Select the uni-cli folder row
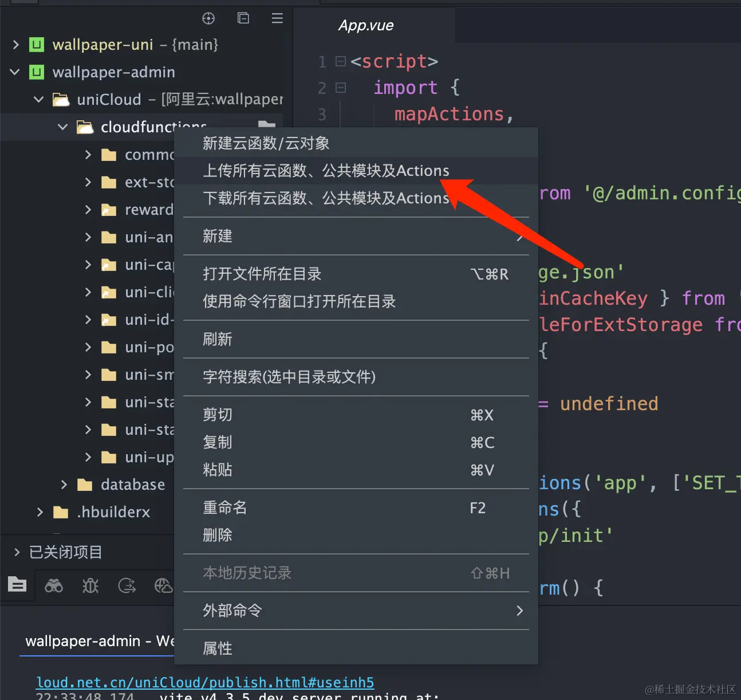This screenshot has height=700, width=741. (87, 292)
